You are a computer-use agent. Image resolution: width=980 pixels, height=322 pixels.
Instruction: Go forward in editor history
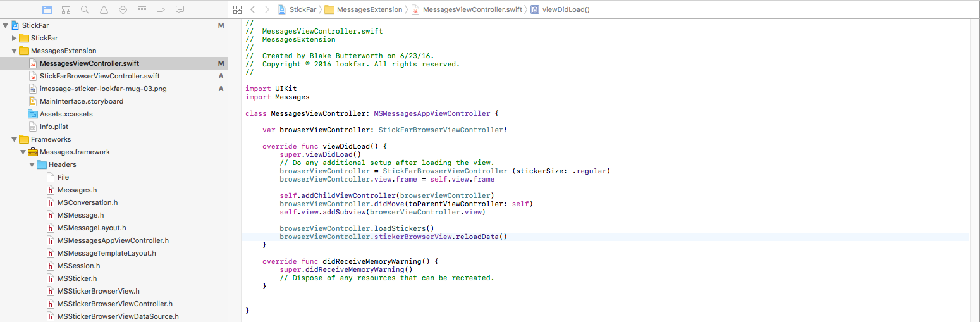[x=267, y=9]
